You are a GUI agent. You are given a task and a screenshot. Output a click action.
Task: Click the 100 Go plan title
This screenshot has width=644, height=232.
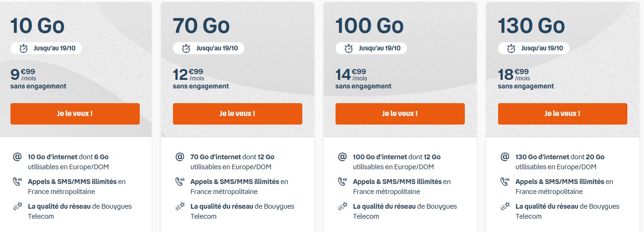pyautogui.click(x=369, y=25)
